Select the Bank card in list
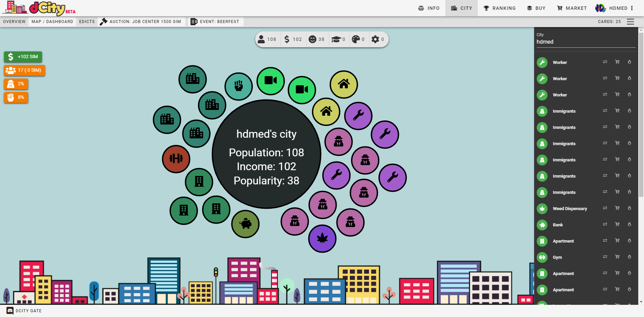644x317 pixels. 558,225
